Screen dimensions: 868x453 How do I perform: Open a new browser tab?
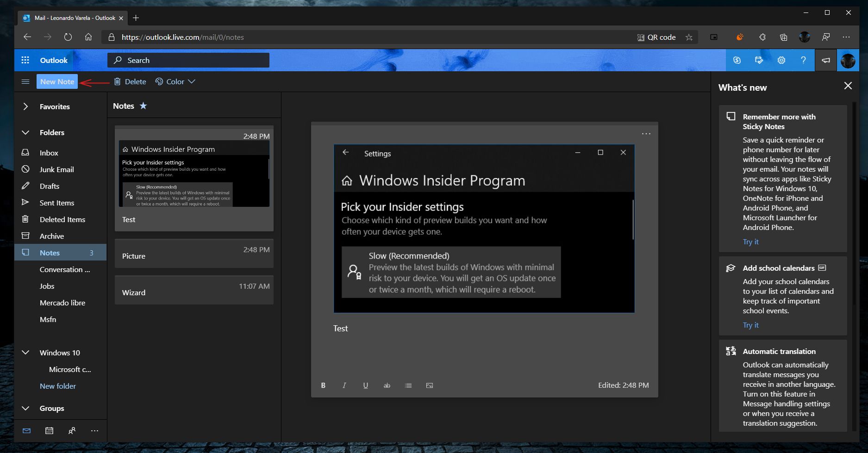coord(136,18)
